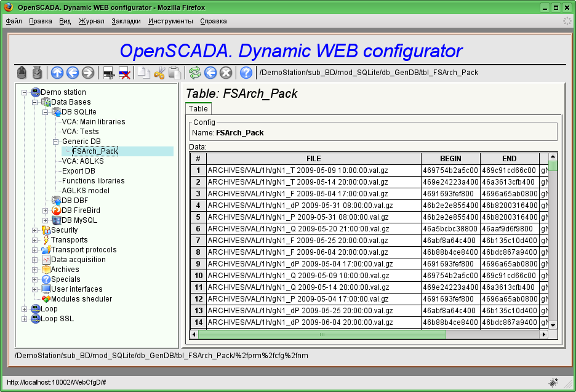Expand the Loop station node
This screenshot has width=576, height=392.
[x=25, y=310]
